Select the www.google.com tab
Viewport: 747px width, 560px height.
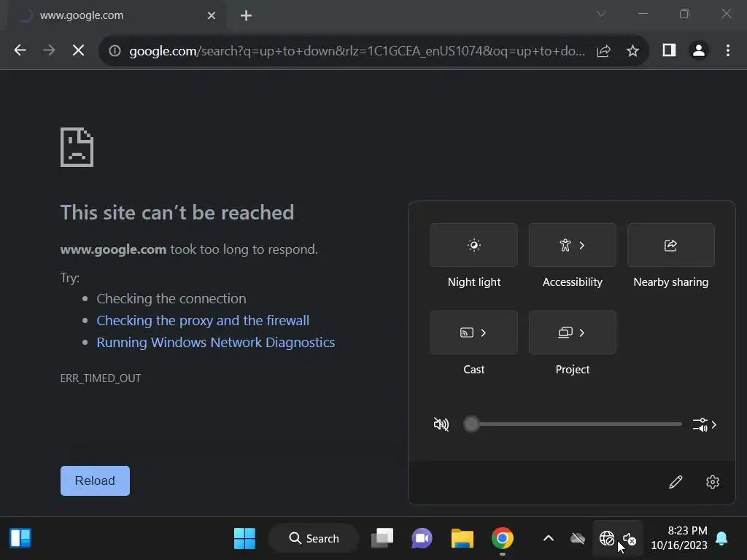(115, 16)
